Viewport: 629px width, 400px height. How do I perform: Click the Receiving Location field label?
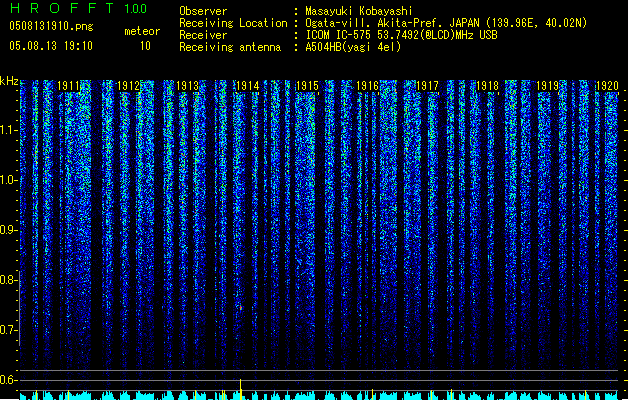tap(233, 23)
